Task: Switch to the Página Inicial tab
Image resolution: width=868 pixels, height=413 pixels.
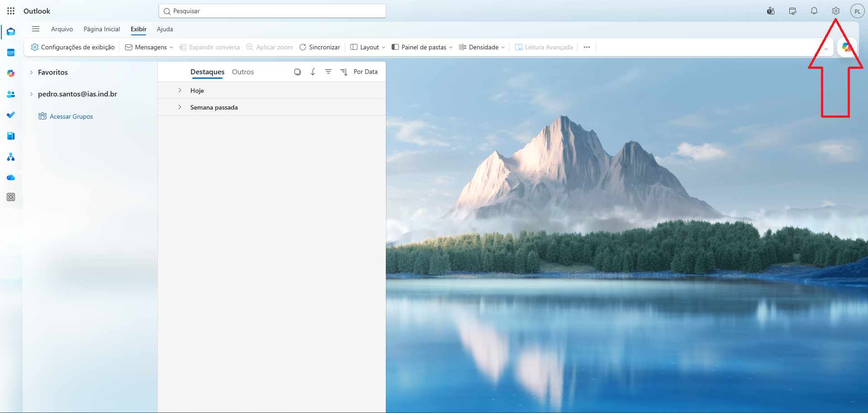Action: [x=102, y=29]
